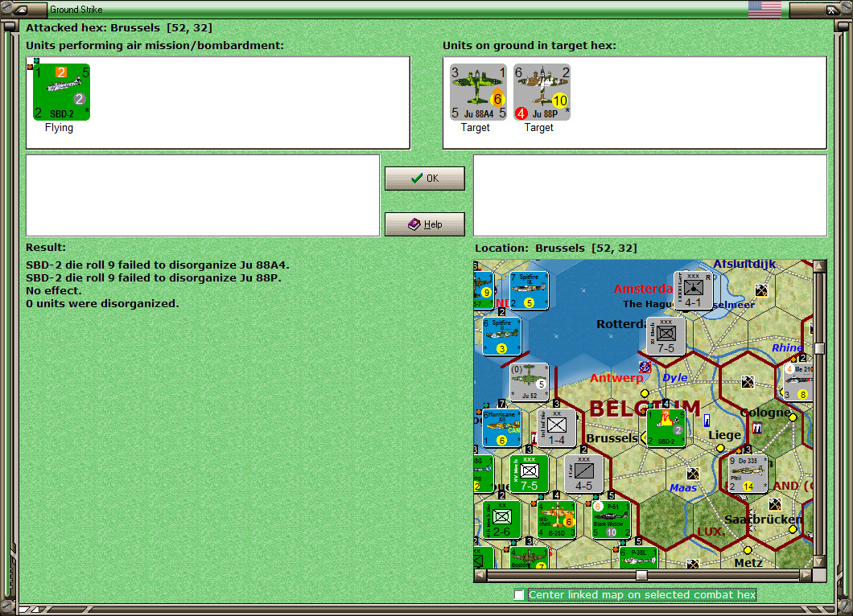Select the Hurricane XII CAN counter

point(501,428)
